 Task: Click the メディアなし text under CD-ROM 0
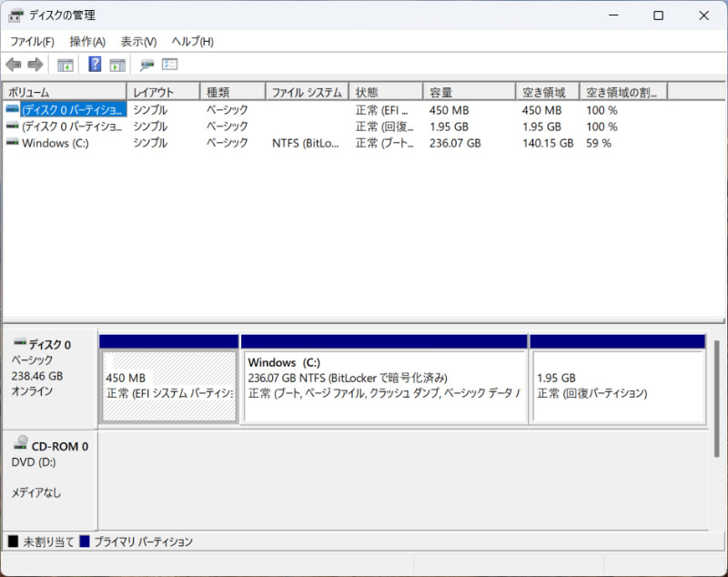click(36, 492)
